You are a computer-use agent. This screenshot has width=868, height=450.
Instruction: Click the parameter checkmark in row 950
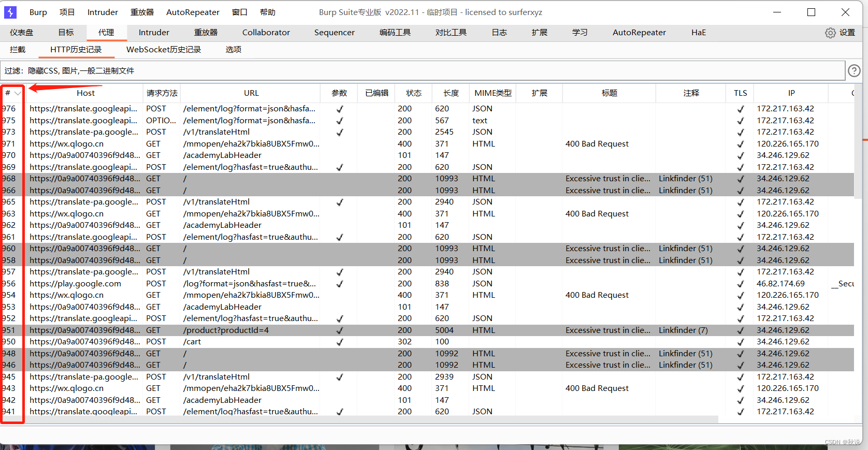pyautogui.click(x=340, y=342)
